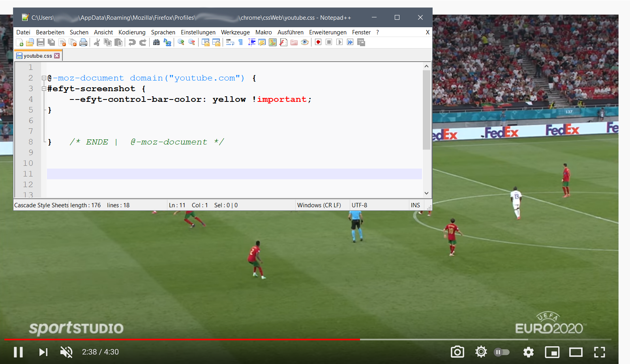This screenshot has height=364, width=630.
Task: Open the Erweiterungen menu
Action: (x=328, y=32)
